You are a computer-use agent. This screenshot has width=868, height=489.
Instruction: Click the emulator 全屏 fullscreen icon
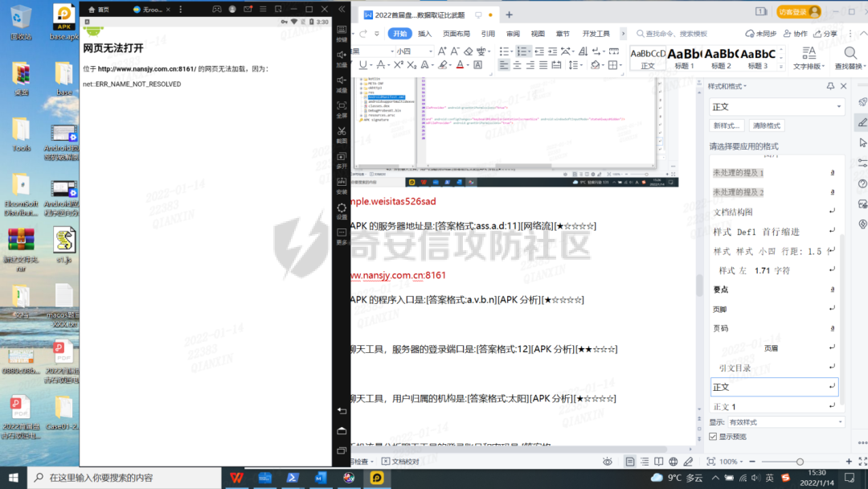pyautogui.click(x=342, y=106)
